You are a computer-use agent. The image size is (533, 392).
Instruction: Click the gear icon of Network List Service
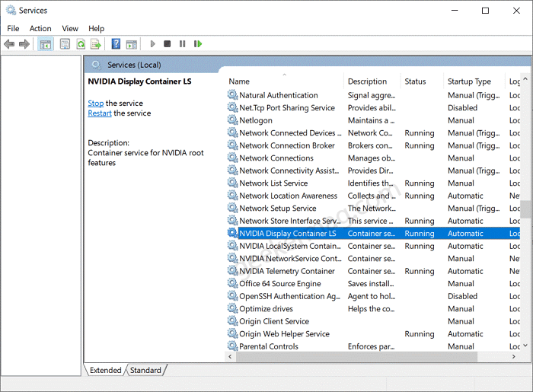(232, 183)
